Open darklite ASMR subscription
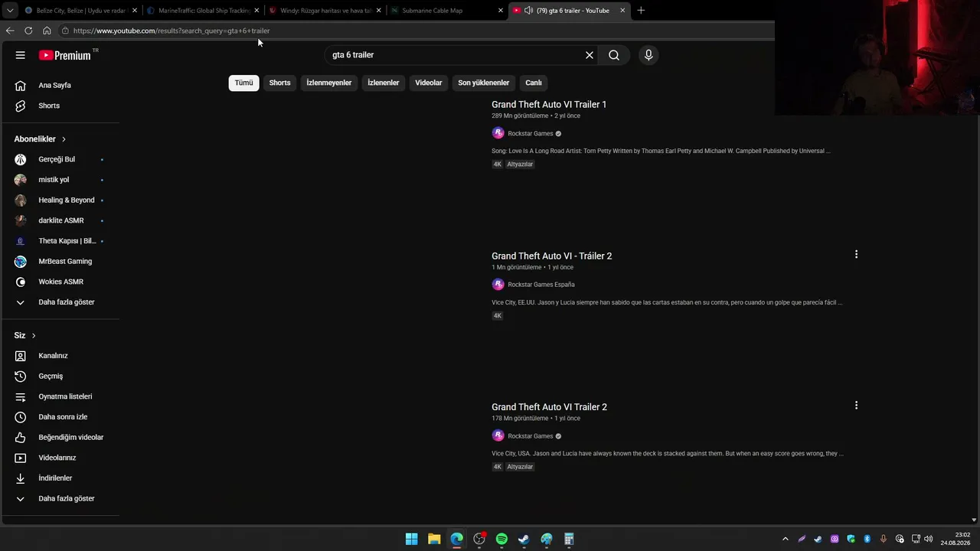Viewport: 980px width, 551px height. coord(60,220)
